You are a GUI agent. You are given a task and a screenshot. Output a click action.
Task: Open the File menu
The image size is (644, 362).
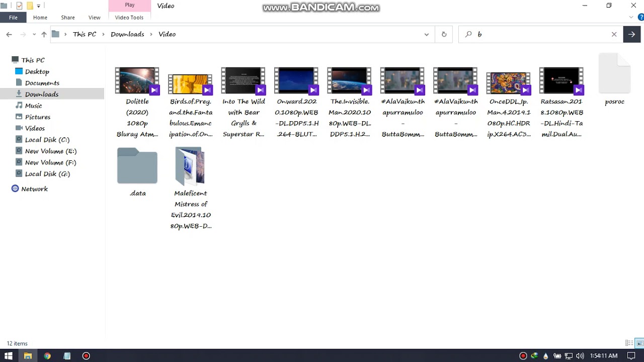pos(13,17)
